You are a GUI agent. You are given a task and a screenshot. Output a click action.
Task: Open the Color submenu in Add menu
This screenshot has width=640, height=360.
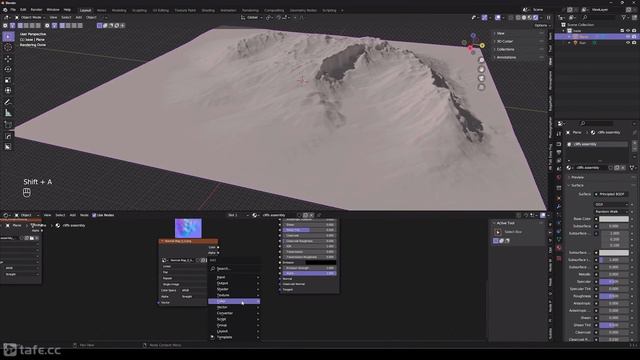pyautogui.click(x=234, y=301)
